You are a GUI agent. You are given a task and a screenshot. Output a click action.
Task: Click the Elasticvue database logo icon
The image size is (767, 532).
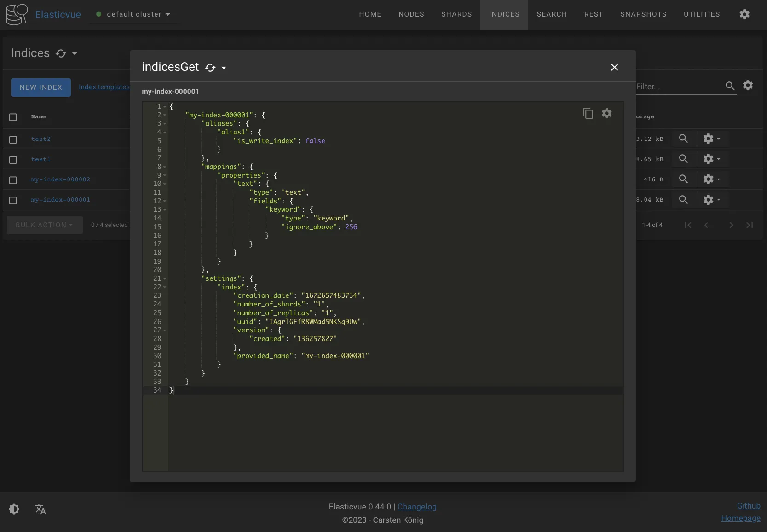[x=17, y=14]
